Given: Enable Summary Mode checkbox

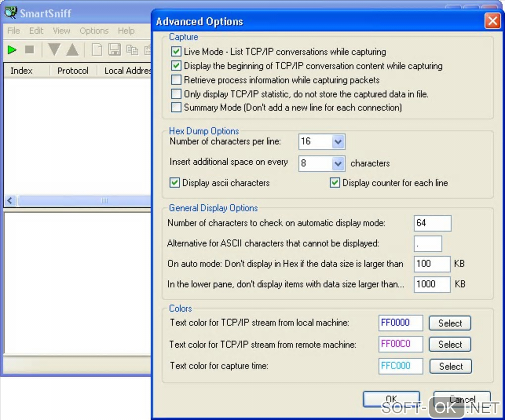Looking at the screenshot, I should click(176, 107).
